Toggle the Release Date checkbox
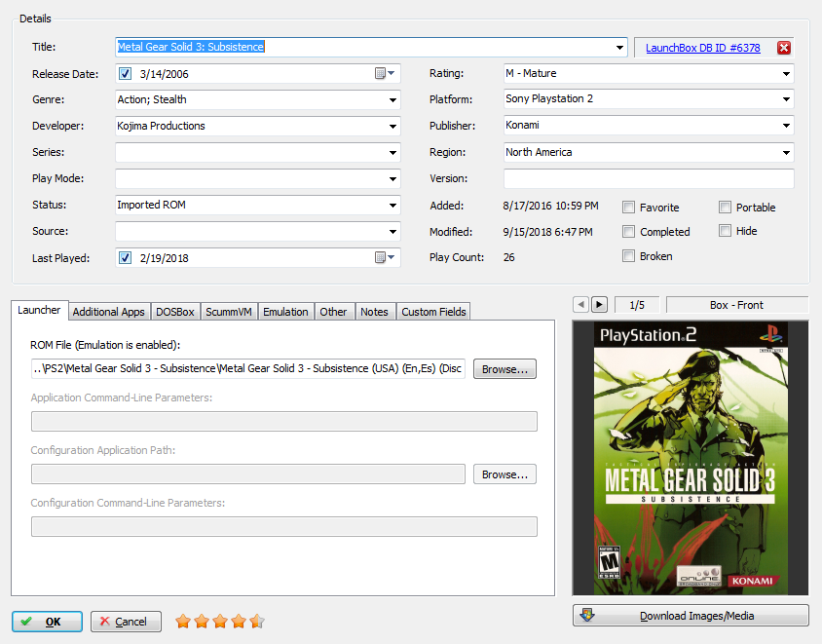The width and height of the screenshot is (822, 644). (x=125, y=73)
